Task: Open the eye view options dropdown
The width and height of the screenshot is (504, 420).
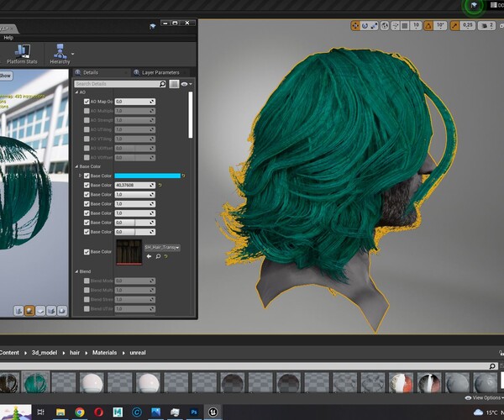Action: [x=186, y=84]
